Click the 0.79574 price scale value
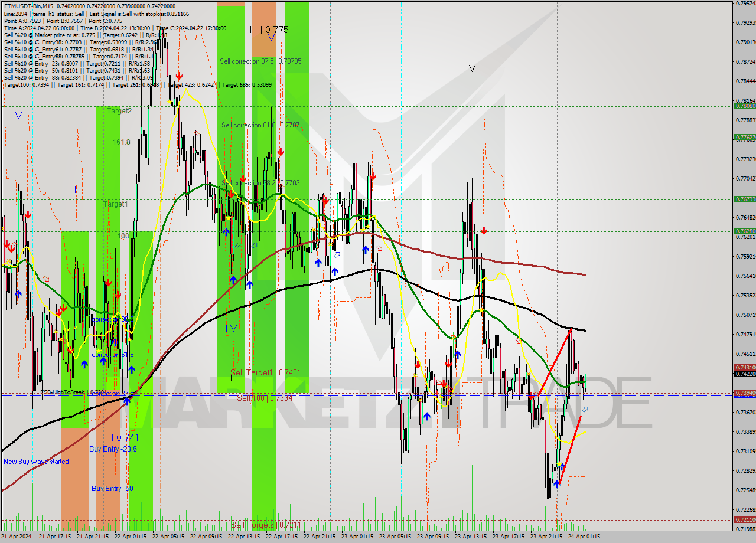Viewport: 756px width, 543px height. (745, 4)
